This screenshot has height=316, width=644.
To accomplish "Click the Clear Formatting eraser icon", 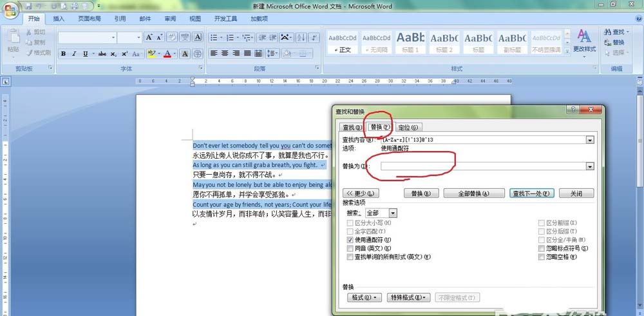I will (173, 37).
